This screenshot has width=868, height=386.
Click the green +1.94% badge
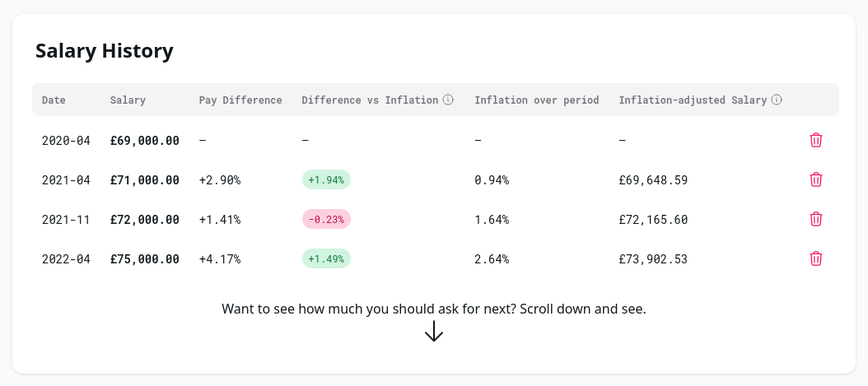tap(326, 179)
